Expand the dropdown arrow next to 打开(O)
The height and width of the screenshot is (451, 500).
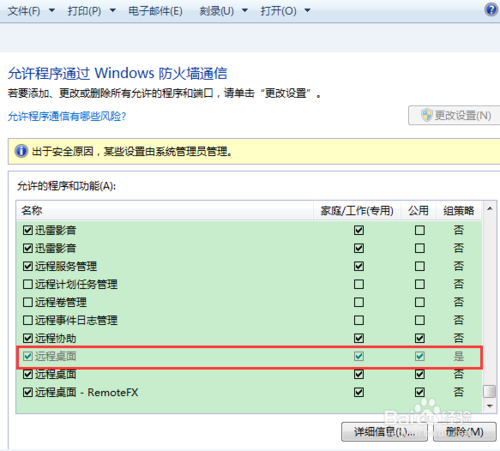coord(307,11)
